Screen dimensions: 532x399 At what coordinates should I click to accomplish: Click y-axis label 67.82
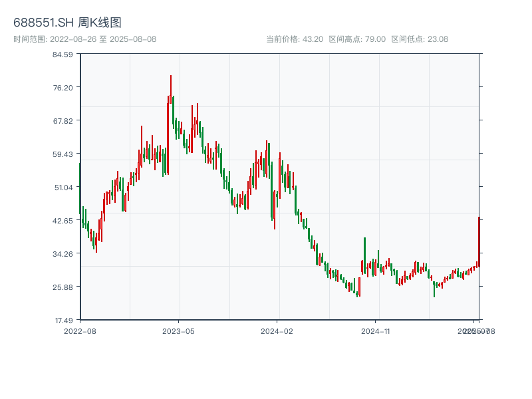pyautogui.click(x=63, y=121)
